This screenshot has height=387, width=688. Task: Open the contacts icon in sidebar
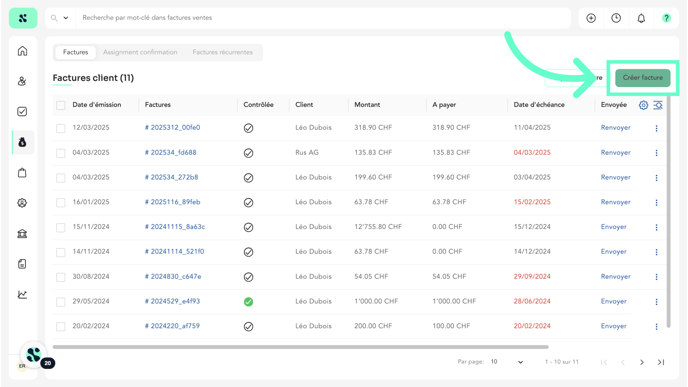pyautogui.click(x=22, y=81)
